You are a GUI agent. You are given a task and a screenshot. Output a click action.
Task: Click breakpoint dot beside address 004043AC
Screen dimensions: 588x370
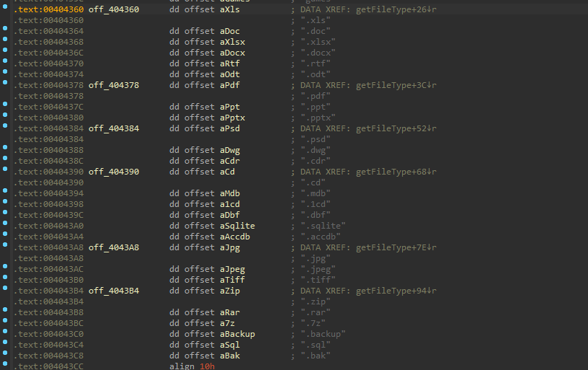[5, 266]
